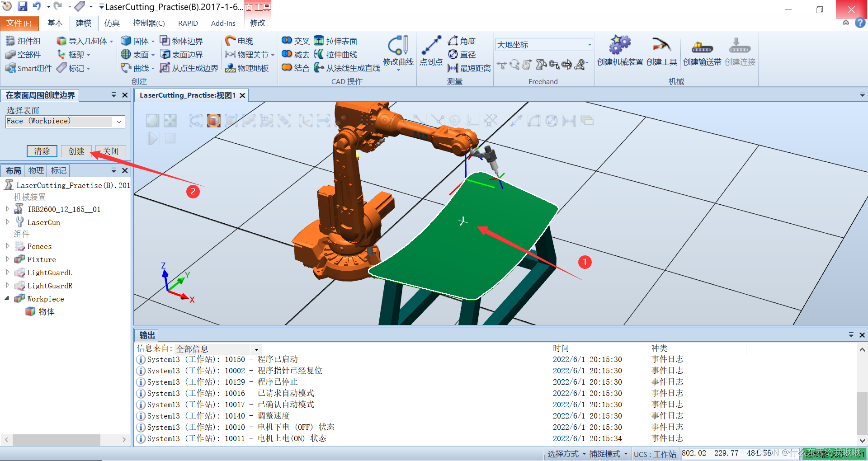Open the help question mark icon
The image size is (868, 461).
[x=860, y=23]
